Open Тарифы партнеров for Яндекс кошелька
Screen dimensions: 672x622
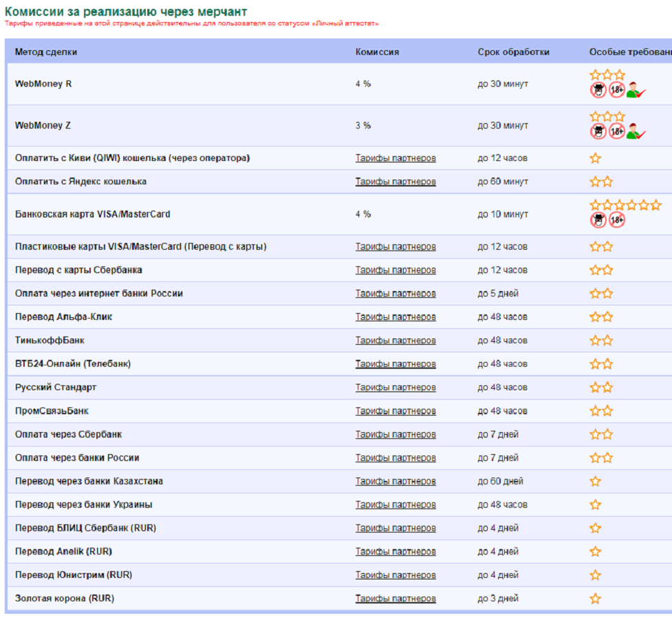click(395, 182)
